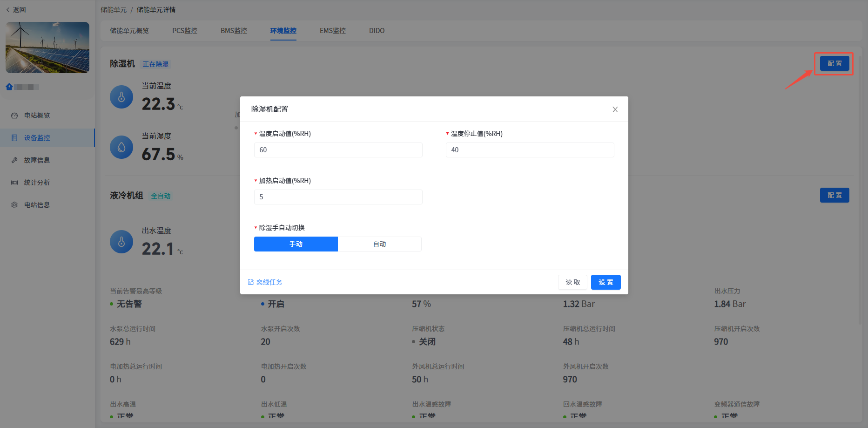868x428 pixels.
Task: Click the current humidity droplet icon
Action: pos(121,147)
